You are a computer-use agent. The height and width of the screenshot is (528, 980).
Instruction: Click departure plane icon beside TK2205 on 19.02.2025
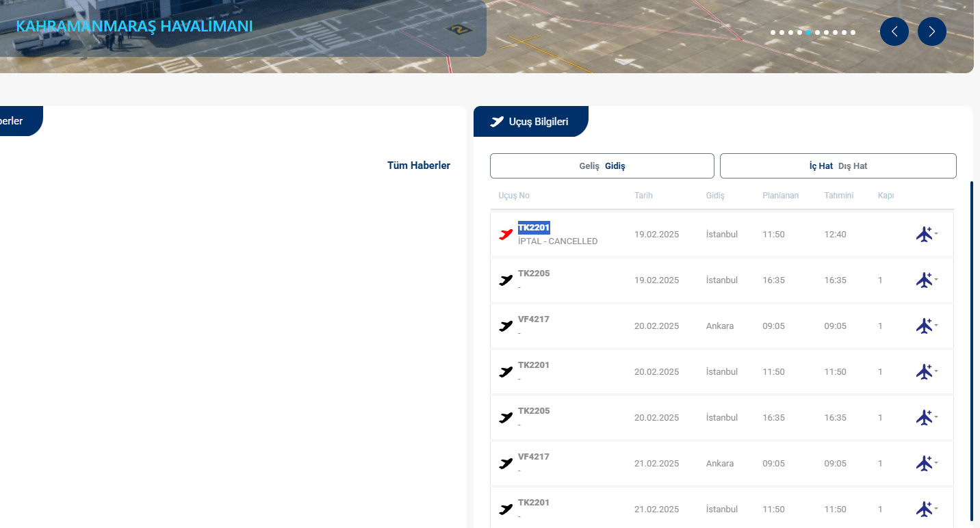[x=506, y=280]
